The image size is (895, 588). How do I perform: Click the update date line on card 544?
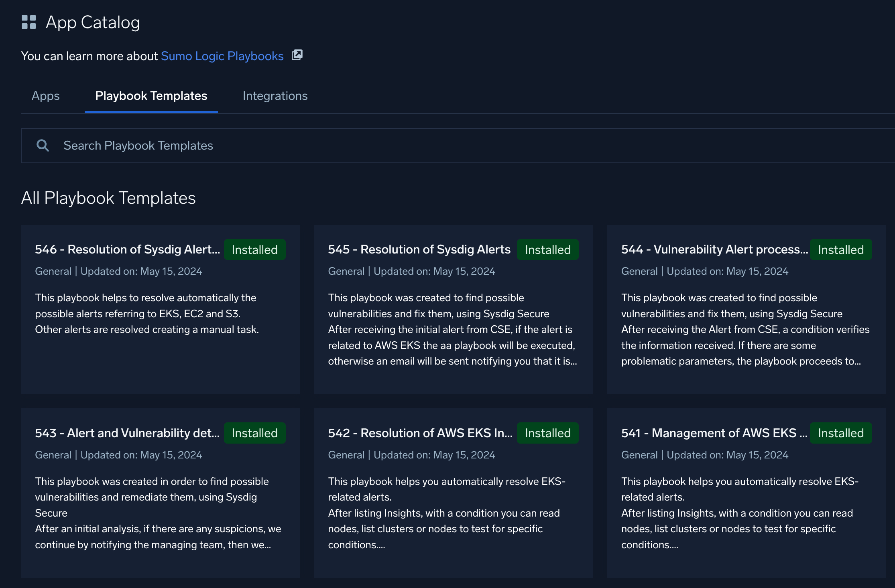tap(705, 272)
